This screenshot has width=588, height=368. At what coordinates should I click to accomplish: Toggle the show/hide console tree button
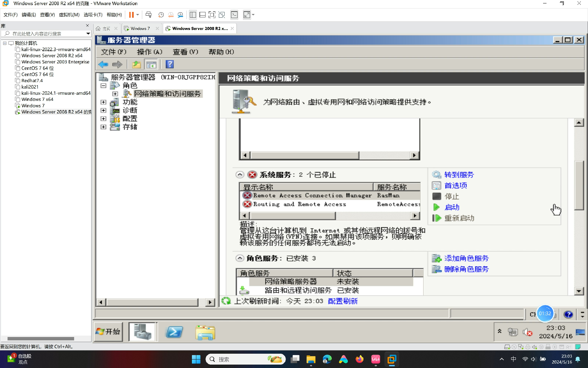(151, 64)
